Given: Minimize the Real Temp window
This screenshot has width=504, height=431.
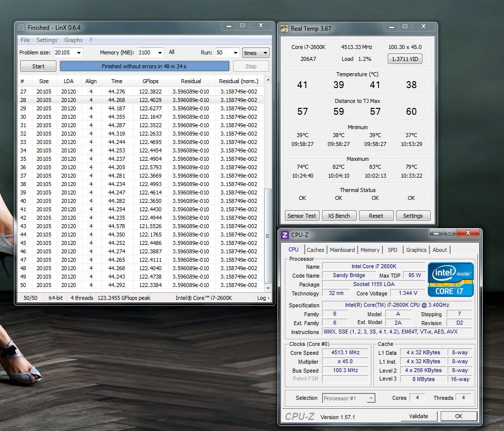Looking at the screenshot, I should coord(392,27).
